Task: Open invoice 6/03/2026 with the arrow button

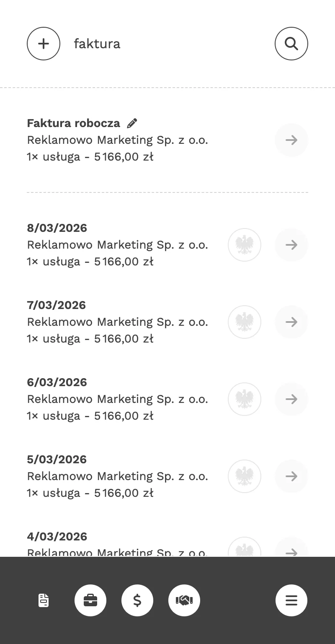Action: (291, 399)
